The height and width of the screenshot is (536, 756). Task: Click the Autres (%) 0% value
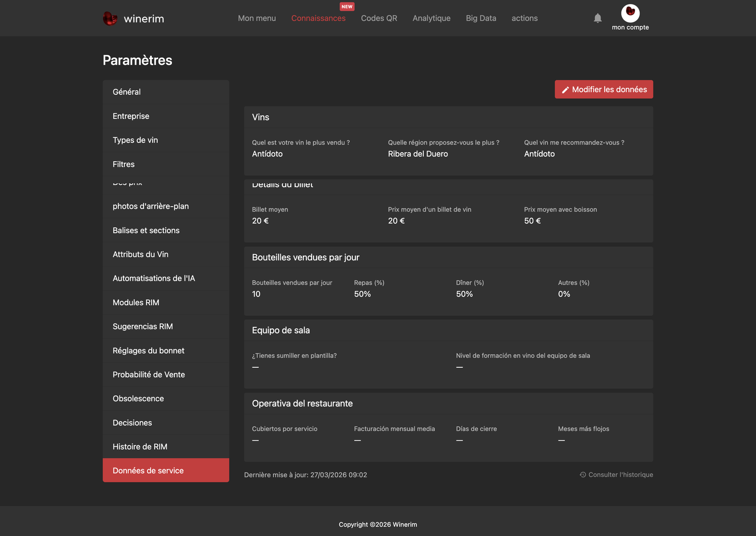pos(564,294)
